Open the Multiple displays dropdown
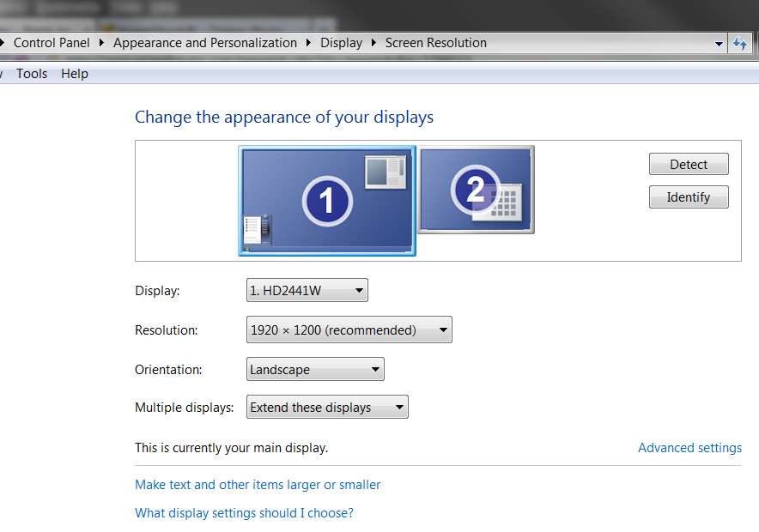Image resolution: width=759 pixels, height=532 pixels. click(x=327, y=408)
